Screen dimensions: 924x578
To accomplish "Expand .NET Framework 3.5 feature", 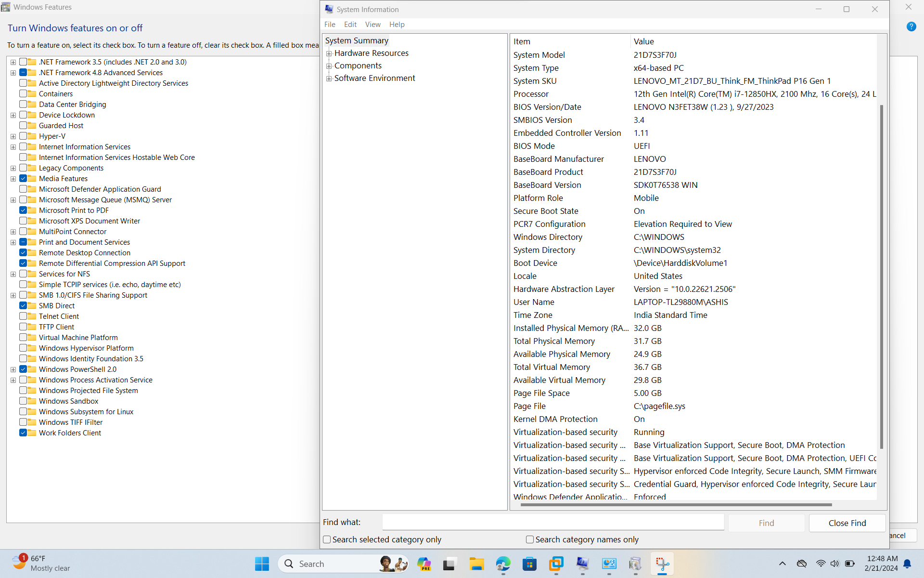I will (x=13, y=62).
